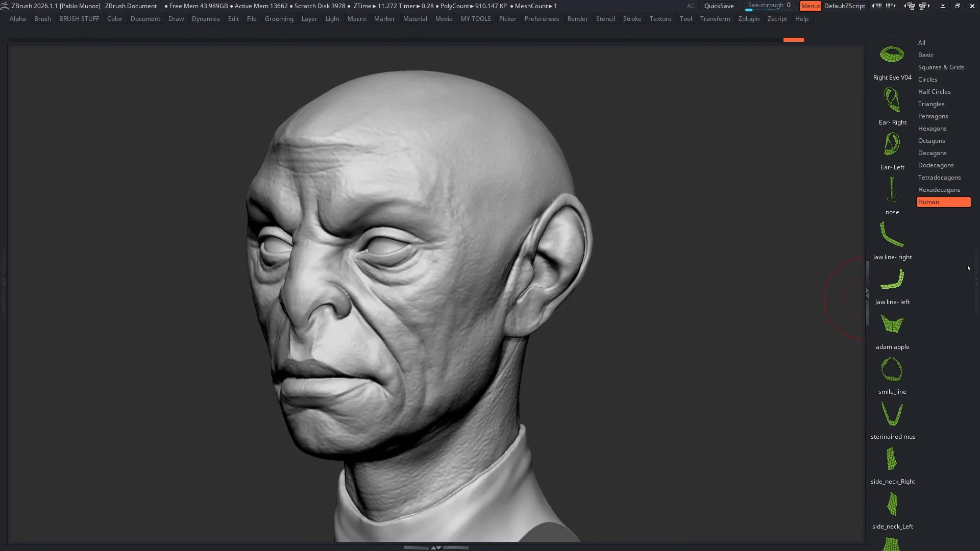Select the side_neck_Right brush icon
This screenshot has width=980, height=551.
[x=892, y=459]
